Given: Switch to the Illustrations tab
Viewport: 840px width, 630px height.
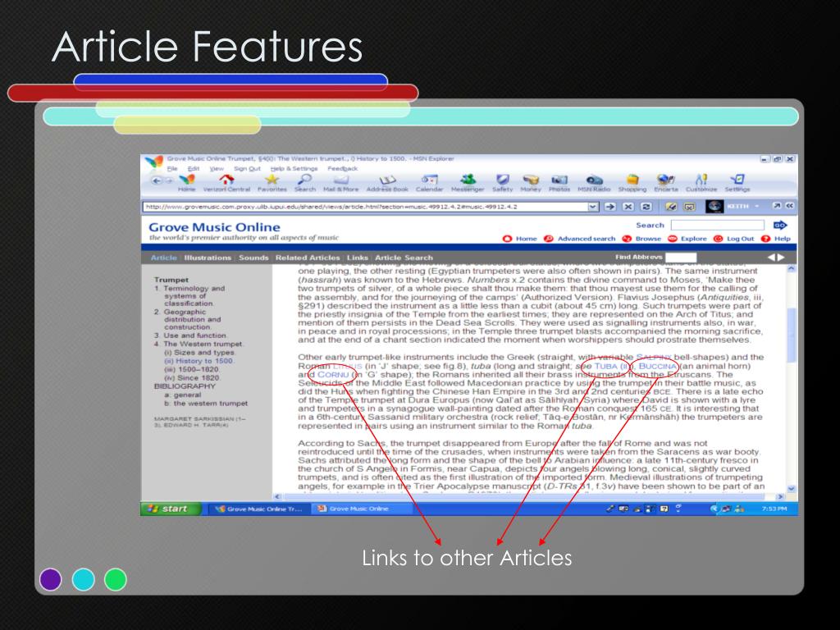Looking at the screenshot, I should pyautogui.click(x=208, y=258).
